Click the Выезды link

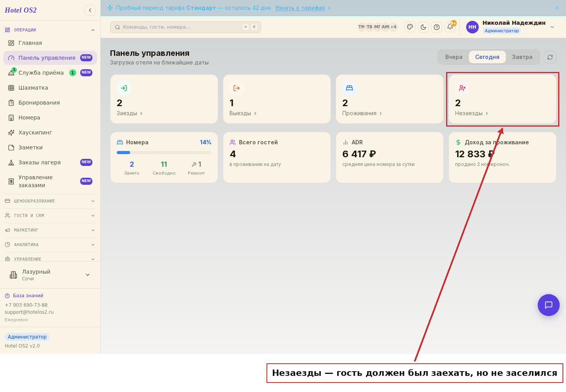point(243,113)
